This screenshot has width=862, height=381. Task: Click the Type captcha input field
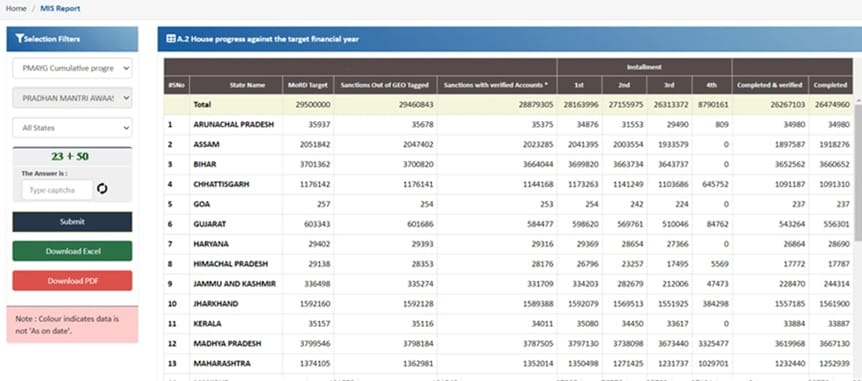(57, 190)
